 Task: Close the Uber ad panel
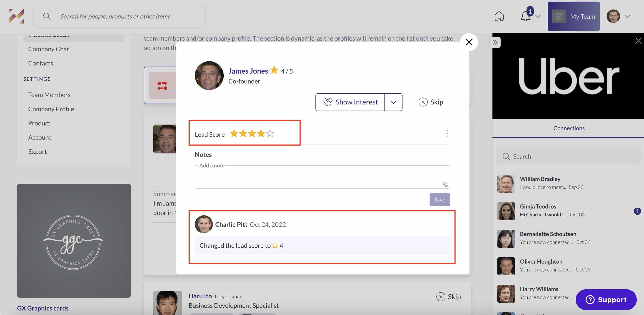[638, 41]
